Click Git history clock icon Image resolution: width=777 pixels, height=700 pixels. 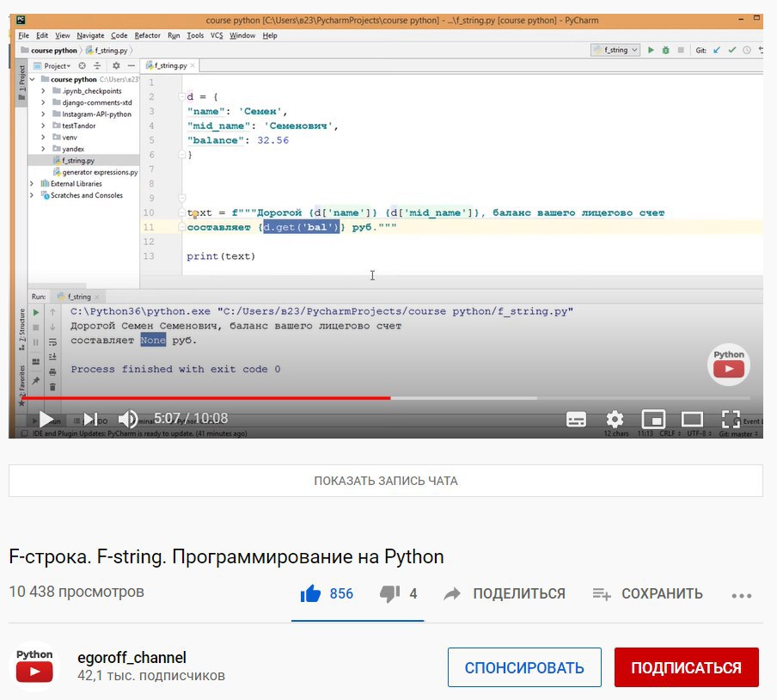click(x=747, y=50)
